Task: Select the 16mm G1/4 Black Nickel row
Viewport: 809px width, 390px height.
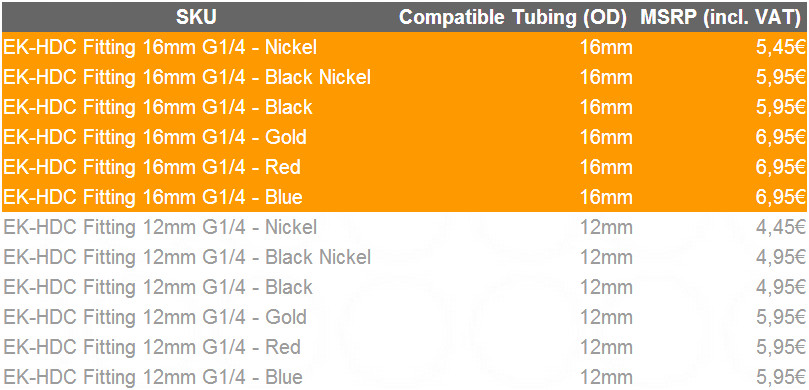Action: click(404, 77)
